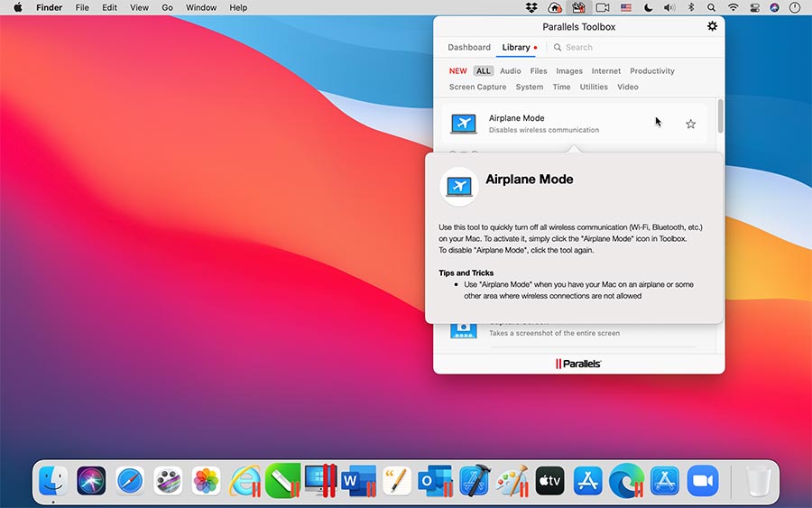Click the Parallels Toolbox menu bar icon
The height and width of the screenshot is (508, 812).
pyautogui.click(x=578, y=7)
